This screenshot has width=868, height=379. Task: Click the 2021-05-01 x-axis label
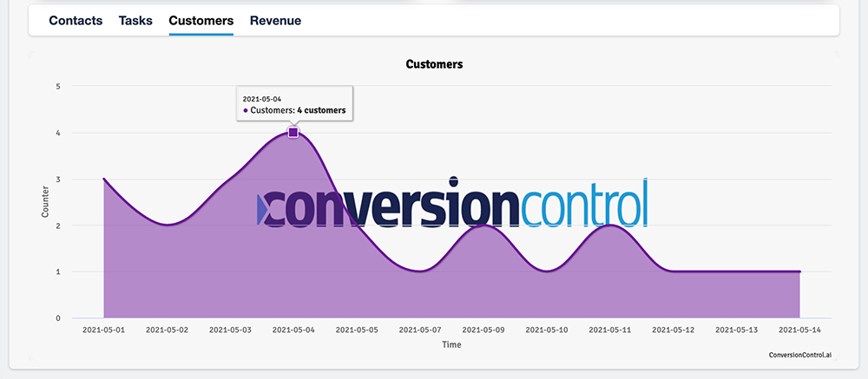104,330
